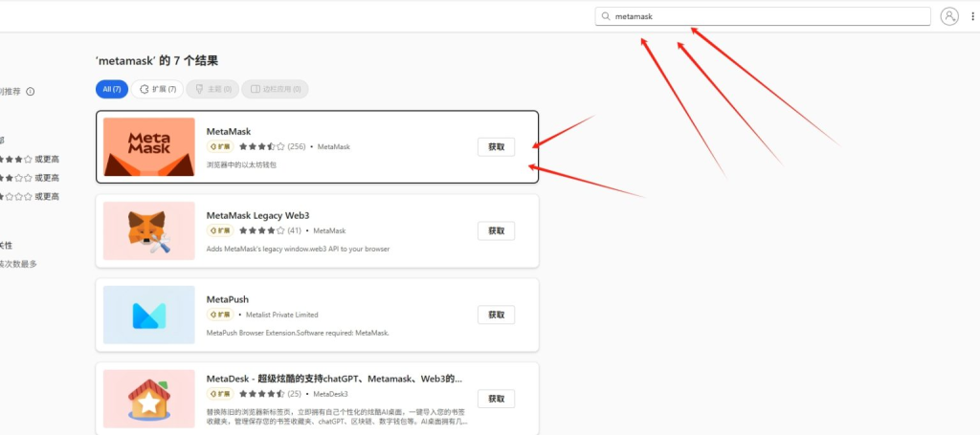
Task: Click the info icon next to 推荐
Action: (x=30, y=91)
